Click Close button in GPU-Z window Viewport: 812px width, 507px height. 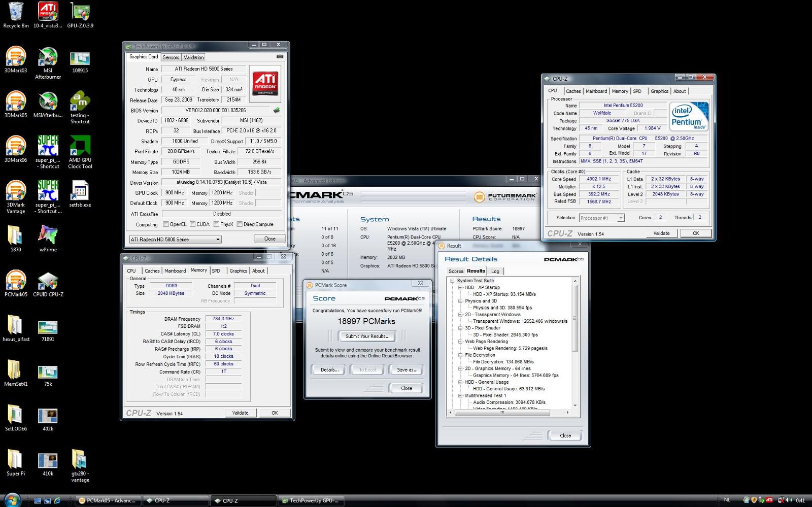point(270,239)
